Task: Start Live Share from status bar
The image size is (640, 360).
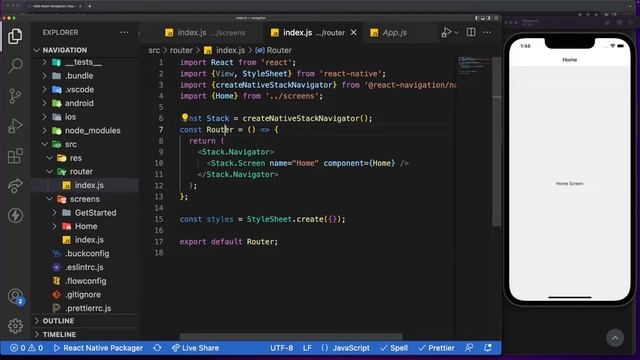Action: coord(195,348)
